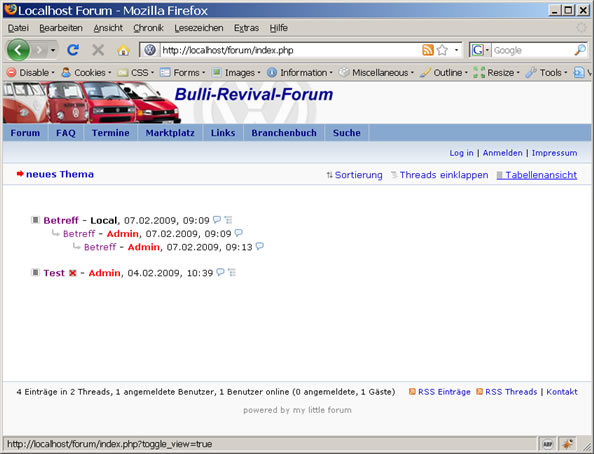The width and height of the screenshot is (594, 454).
Task: Click the Log in link
Action: click(461, 153)
